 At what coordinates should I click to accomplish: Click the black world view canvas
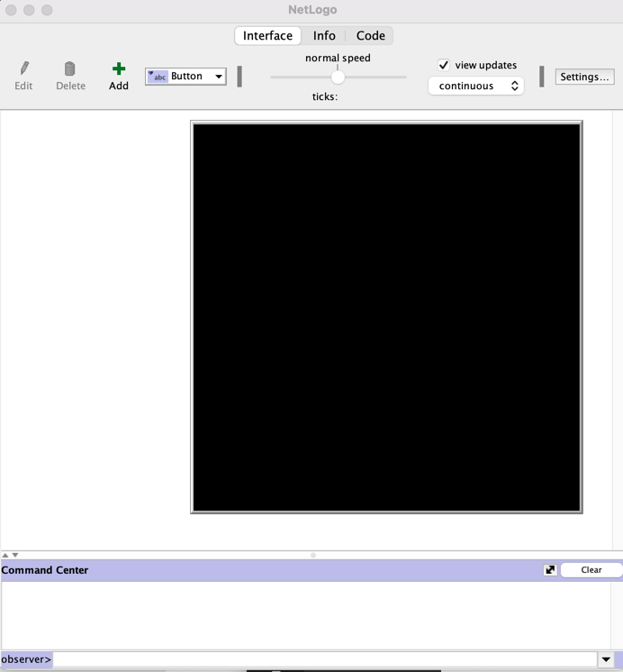click(386, 317)
